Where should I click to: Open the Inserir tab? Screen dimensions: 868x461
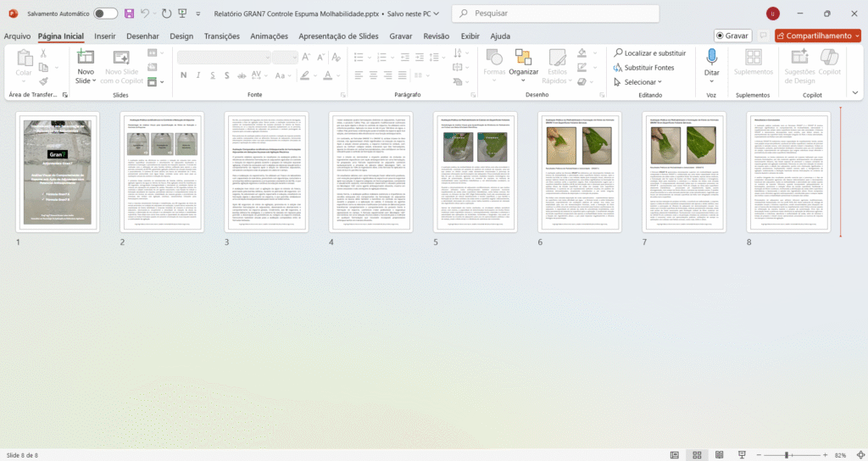pos(105,36)
